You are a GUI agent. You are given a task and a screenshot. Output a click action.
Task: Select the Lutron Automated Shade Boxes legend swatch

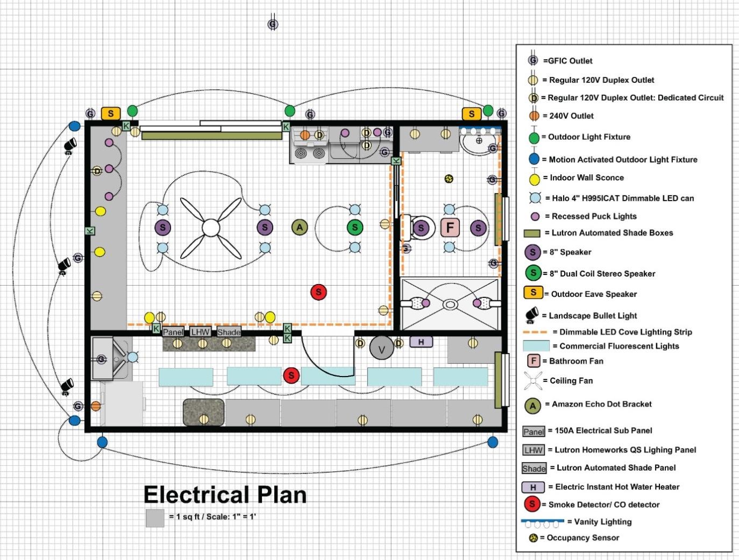(x=532, y=233)
